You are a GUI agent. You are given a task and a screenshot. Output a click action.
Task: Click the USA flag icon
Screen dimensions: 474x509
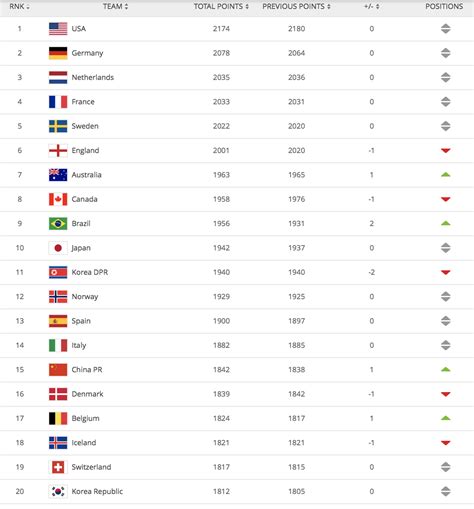(x=58, y=29)
